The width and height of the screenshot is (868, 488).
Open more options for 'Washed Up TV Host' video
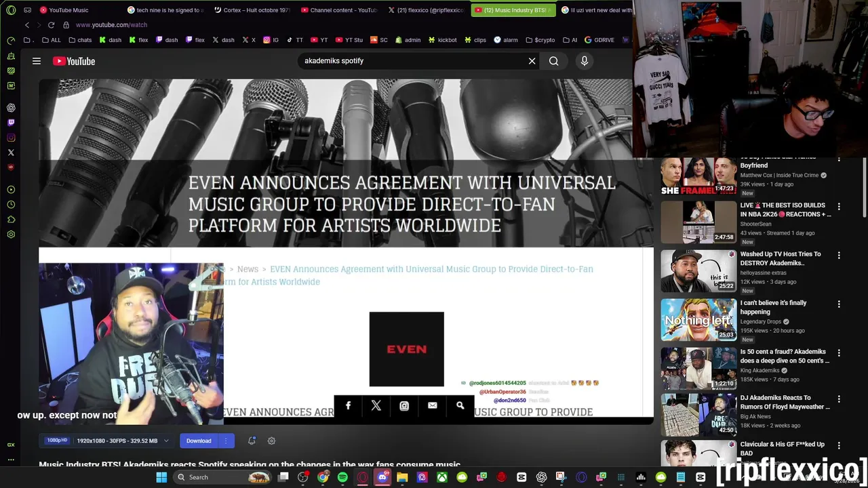(x=839, y=256)
